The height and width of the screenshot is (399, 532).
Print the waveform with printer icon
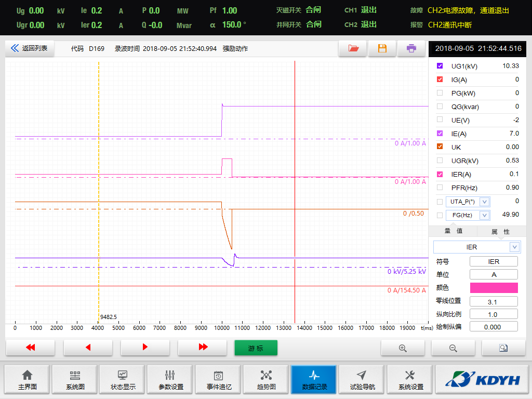pos(411,48)
